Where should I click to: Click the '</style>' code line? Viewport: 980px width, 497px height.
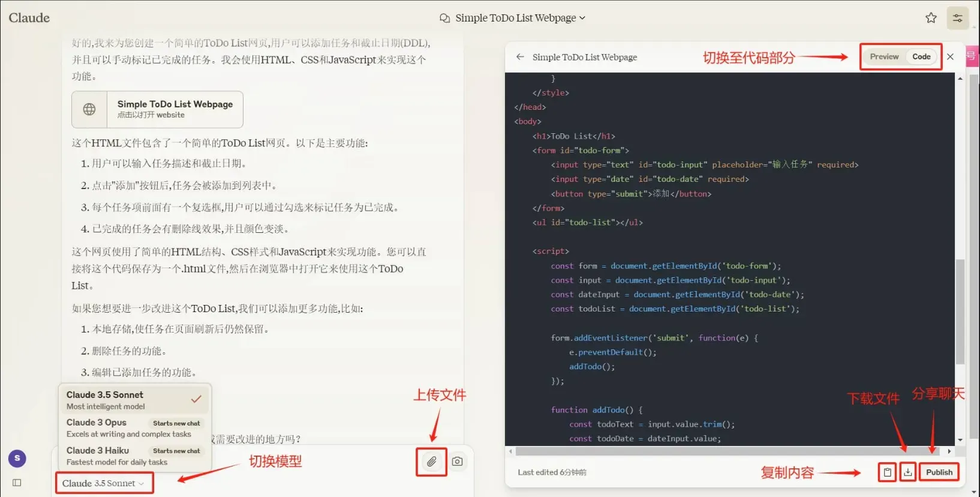pos(551,93)
